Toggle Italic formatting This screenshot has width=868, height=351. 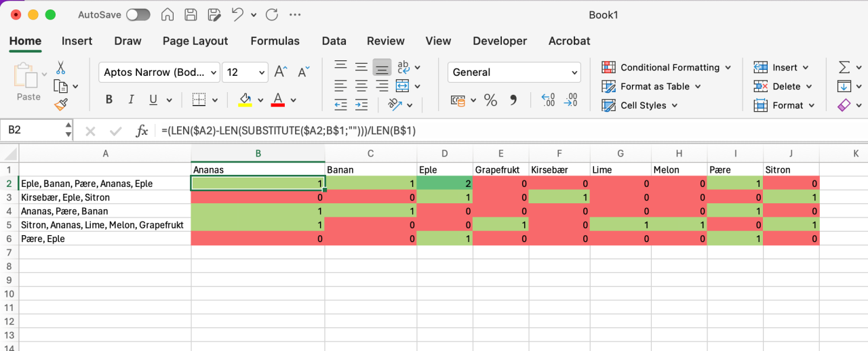click(131, 100)
